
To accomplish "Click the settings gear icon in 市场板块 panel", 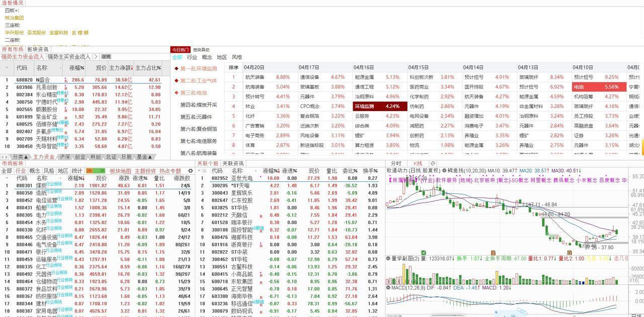I will click(x=190, y=171).
